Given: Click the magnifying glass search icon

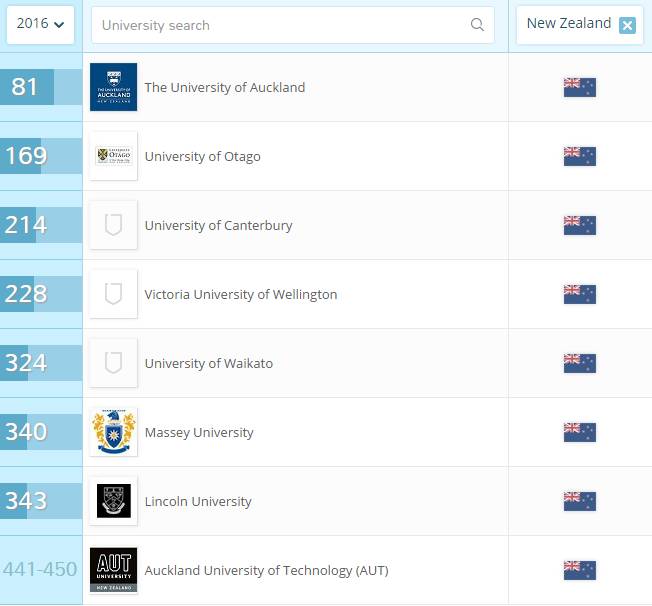Looking at the screenshot, I should point(477,25).
